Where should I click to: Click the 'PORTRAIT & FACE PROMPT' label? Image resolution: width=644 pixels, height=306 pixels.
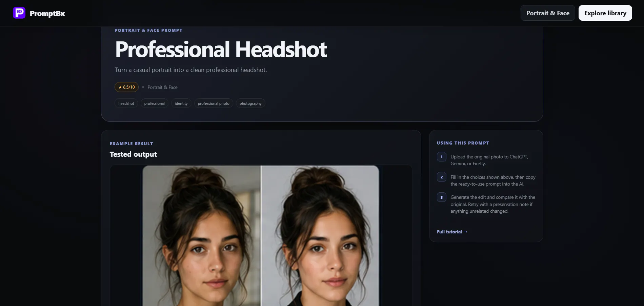pos(148,31)
